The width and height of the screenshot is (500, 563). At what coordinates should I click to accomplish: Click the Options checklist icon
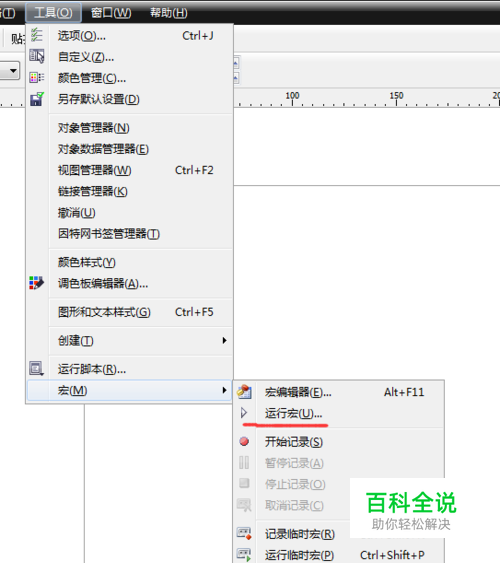pos(37,35)
